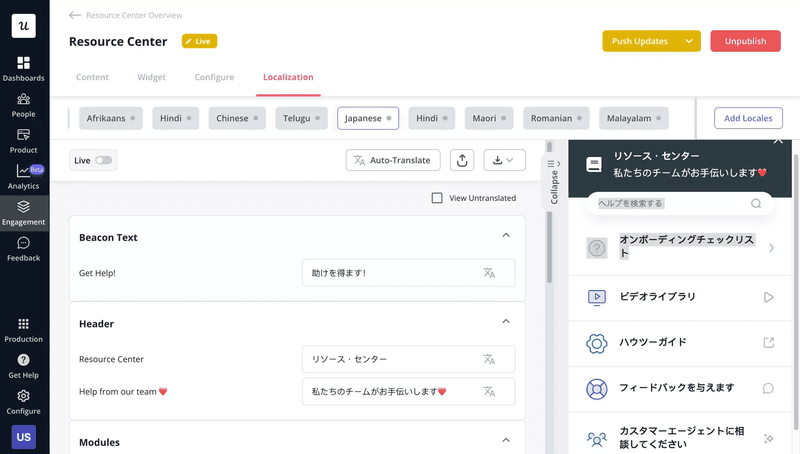Open the Product section
This screenshot has height=454, width=800.
click(x=23, y=141)
